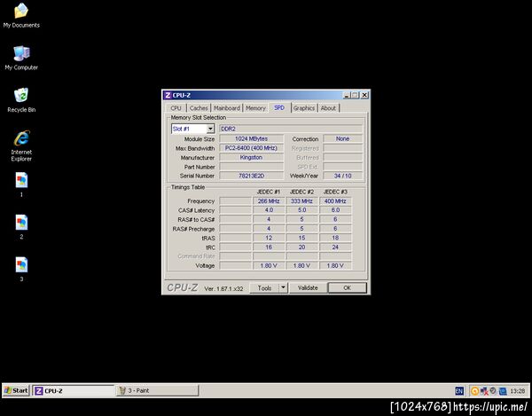532x416 pixels.
Task: Click network disconnected tray icon
Action: (x=484, y=391)
